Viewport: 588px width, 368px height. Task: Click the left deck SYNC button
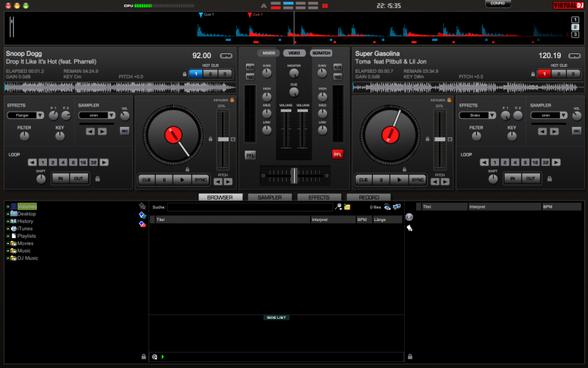click(x=201, y=180)
